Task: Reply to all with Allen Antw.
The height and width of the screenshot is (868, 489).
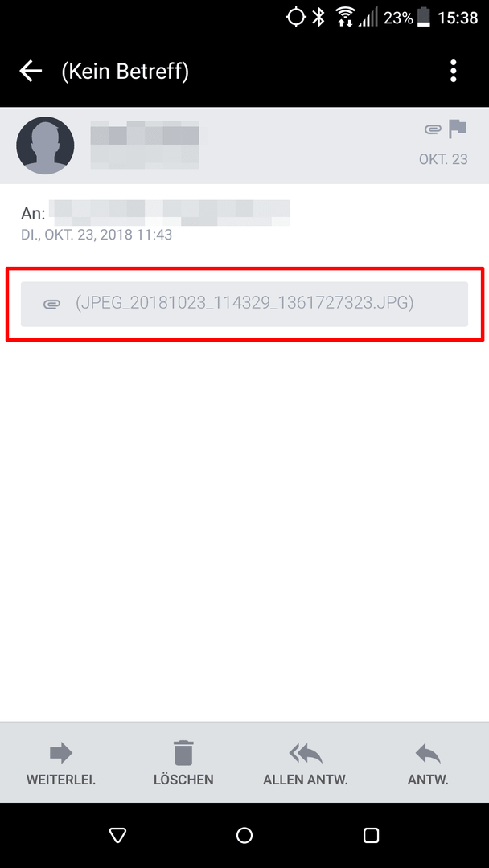Action: click(x=306, y=764)
